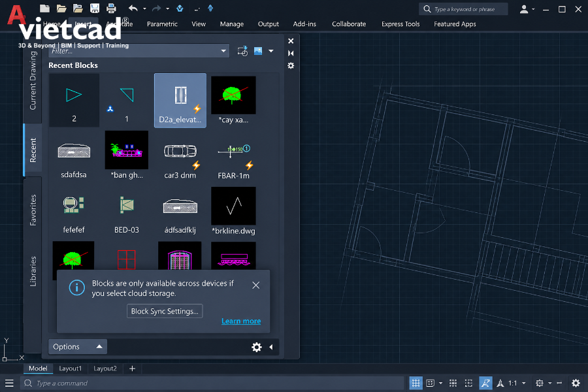Click the Plot printer icon
Image resolution: width=588 pixels, height=392 pixels.
[x=111, y=8]
